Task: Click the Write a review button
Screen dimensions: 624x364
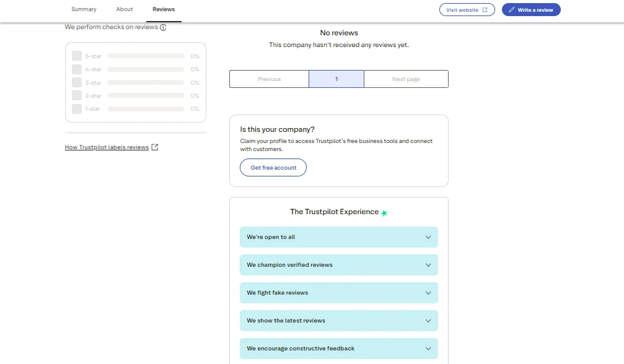Action: [531, 10]
